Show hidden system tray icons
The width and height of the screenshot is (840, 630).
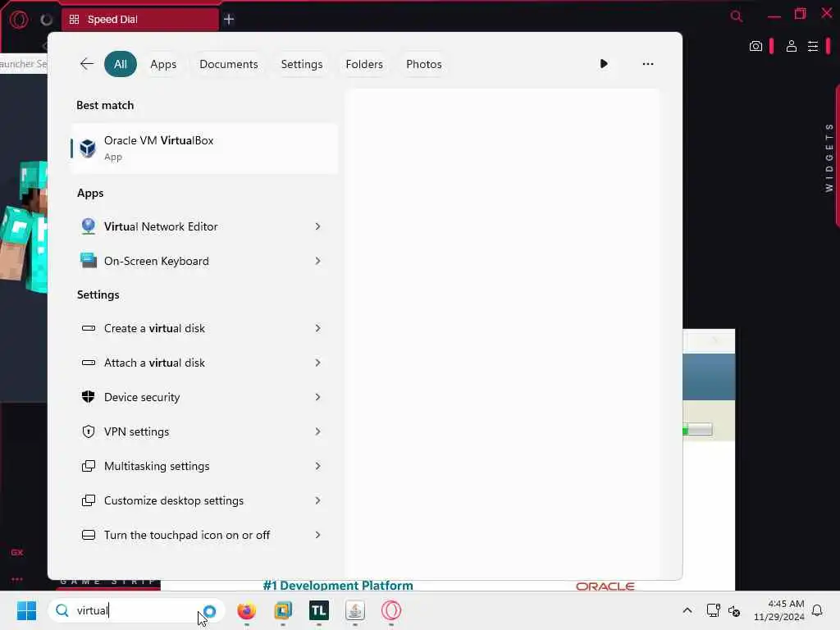pos(687,610)
